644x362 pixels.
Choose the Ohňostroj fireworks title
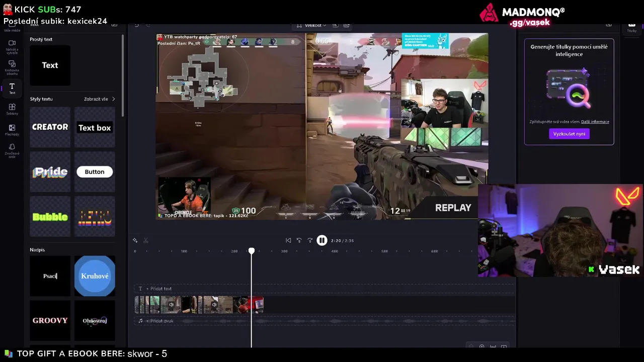95,321
